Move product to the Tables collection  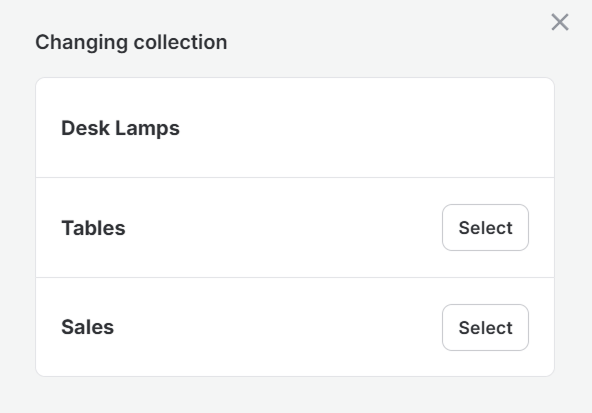486,228
